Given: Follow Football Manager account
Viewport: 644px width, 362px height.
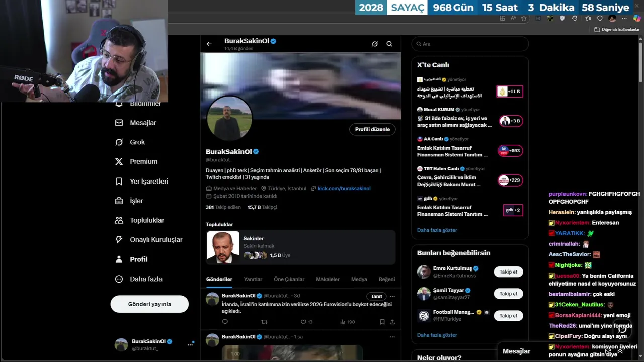Looking at the screenshot, I should [508, 316].
